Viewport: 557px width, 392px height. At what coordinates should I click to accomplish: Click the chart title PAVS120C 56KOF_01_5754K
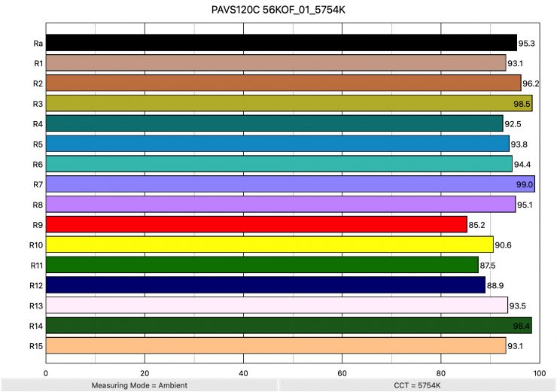click(x=278, y=11)
